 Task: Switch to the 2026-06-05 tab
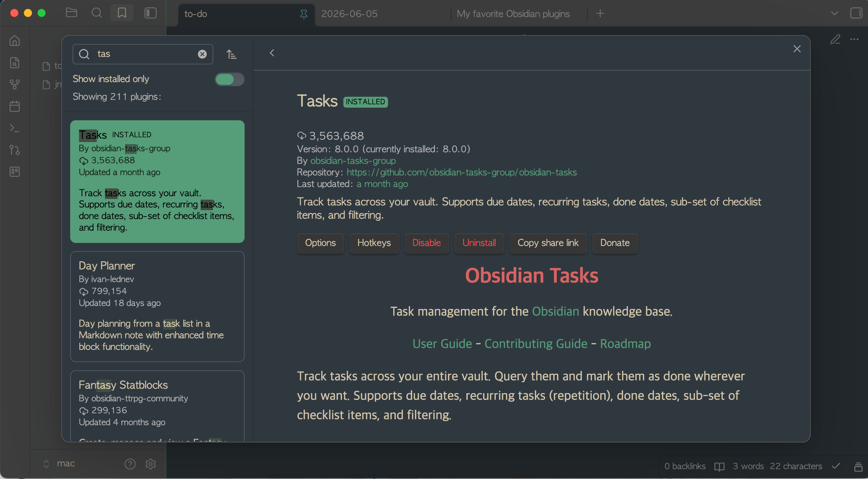(x=349, y=14)
